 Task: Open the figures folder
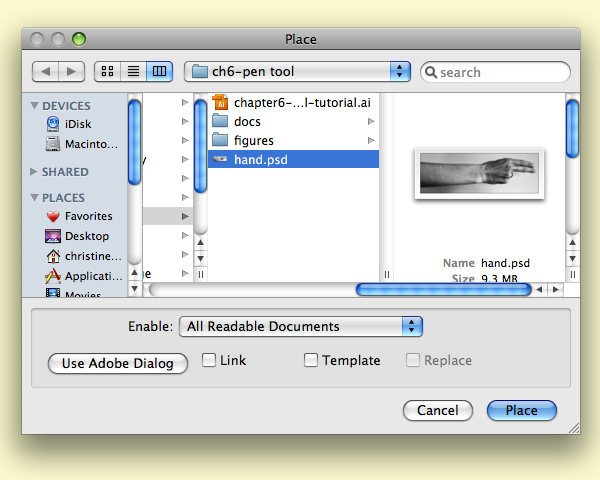253,141
